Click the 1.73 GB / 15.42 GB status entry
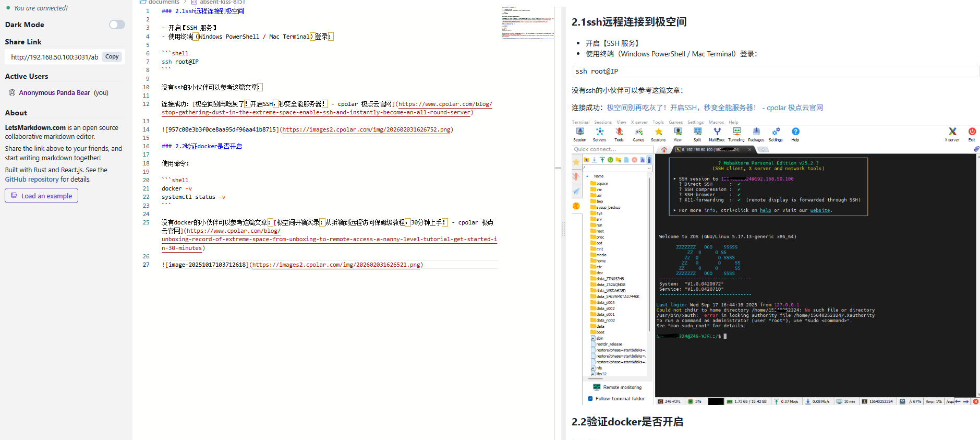This screenshot has width=980, height=440. 747,401
